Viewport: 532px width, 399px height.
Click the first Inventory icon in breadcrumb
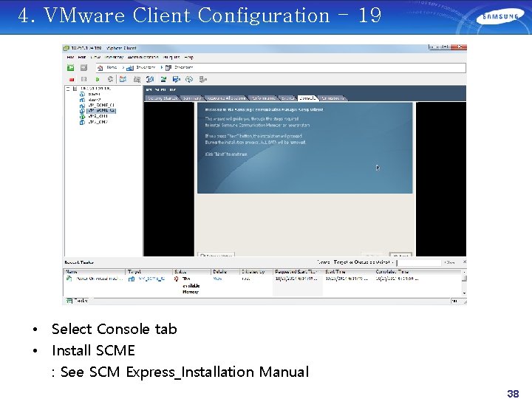click(x=130, y=68)
